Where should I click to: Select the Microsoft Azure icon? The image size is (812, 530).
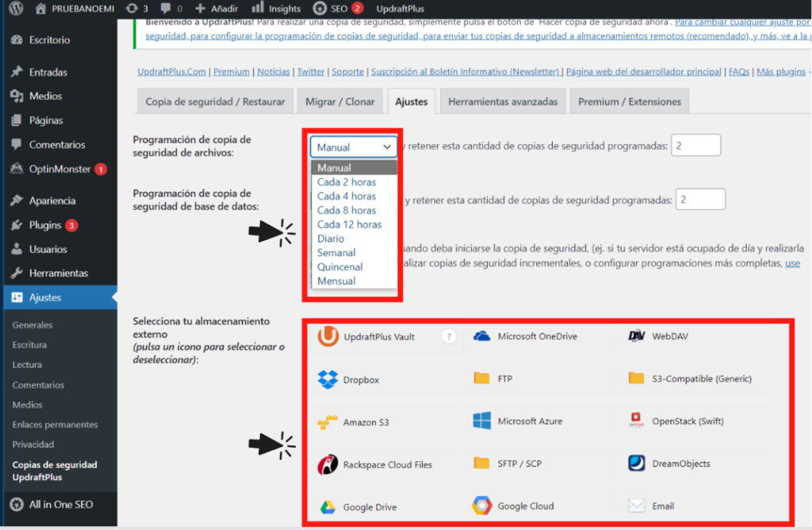tap(481, 421)
